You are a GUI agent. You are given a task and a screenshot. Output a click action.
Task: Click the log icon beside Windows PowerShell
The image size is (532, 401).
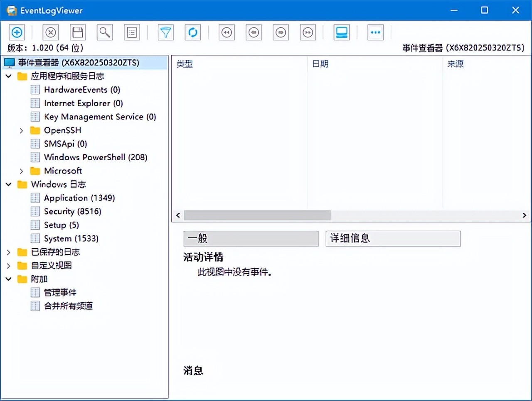click(x=35, y=157)
